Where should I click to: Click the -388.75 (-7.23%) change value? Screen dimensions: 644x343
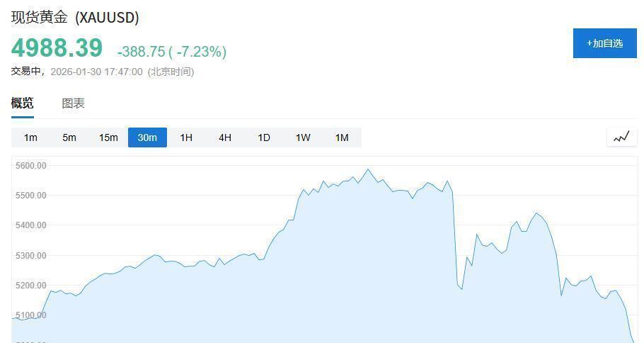171,52
